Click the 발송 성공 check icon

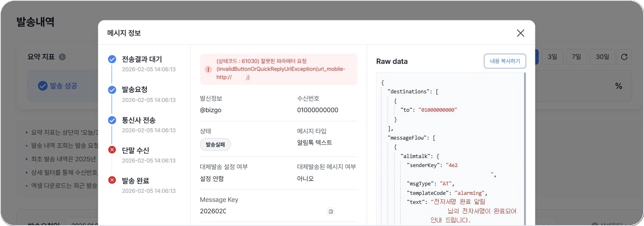tap(43, 86)
